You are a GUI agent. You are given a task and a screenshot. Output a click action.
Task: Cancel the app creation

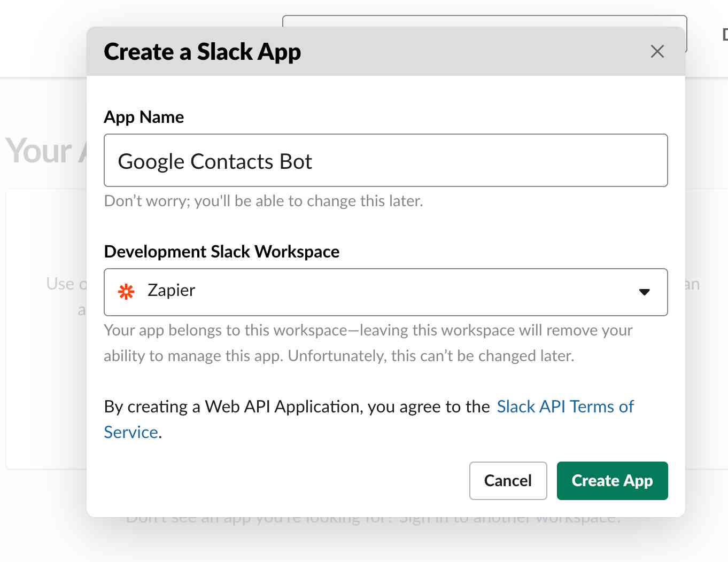[x=508, y=481]
